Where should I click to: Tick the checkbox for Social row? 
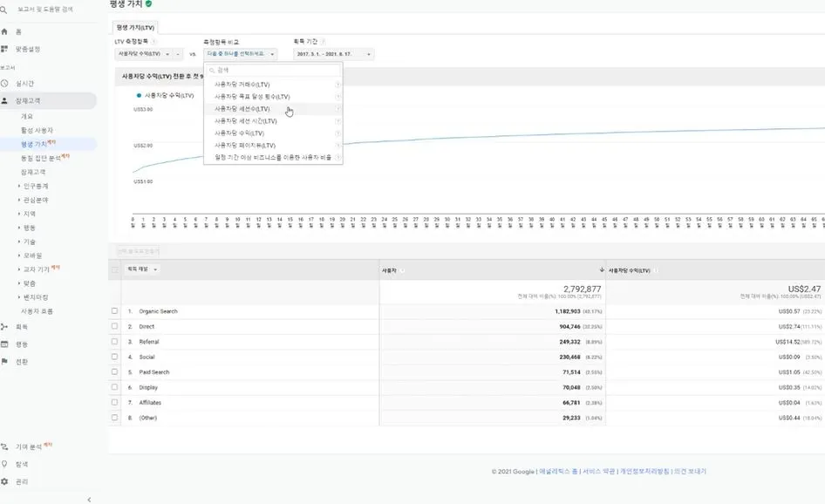(114, 357)
